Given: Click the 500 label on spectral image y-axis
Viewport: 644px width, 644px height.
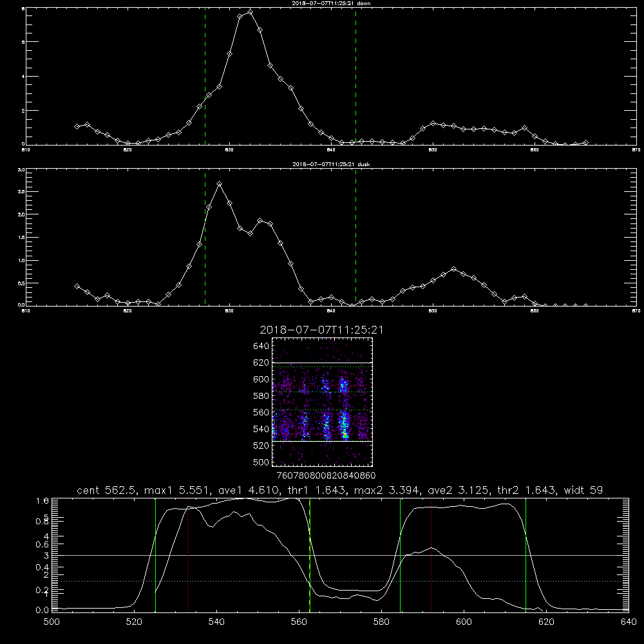Looking at the screenshot, I should pyautogui.click(x=261, y=462).
